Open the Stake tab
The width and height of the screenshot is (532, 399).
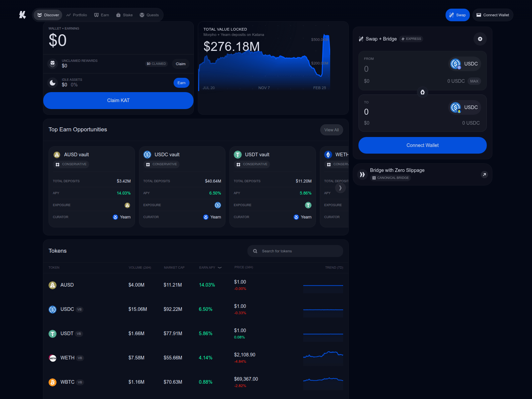(x=124, y=15)
